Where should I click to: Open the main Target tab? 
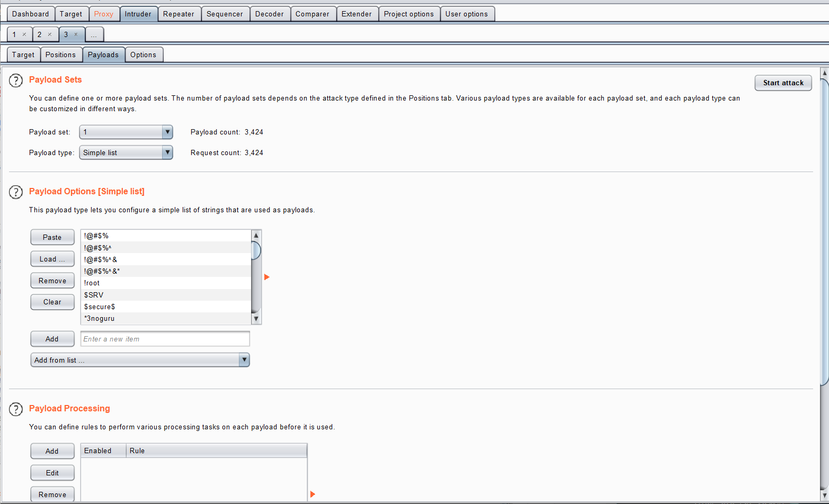click(71, 14)
